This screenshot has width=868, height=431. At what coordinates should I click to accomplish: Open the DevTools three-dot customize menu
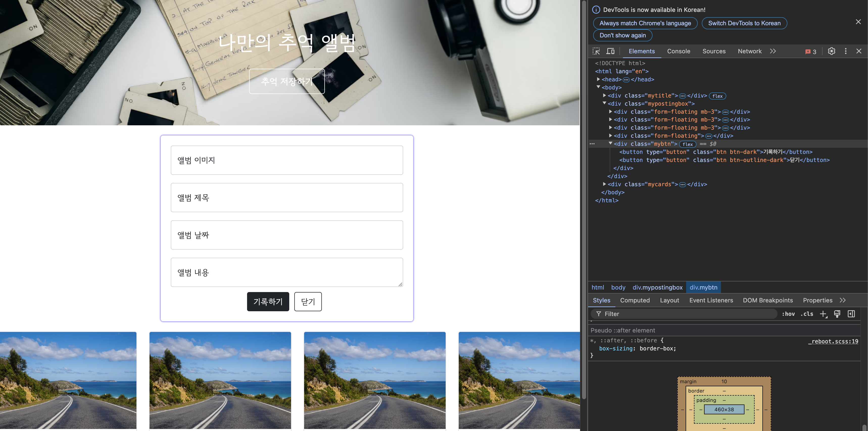coord(846,51)
